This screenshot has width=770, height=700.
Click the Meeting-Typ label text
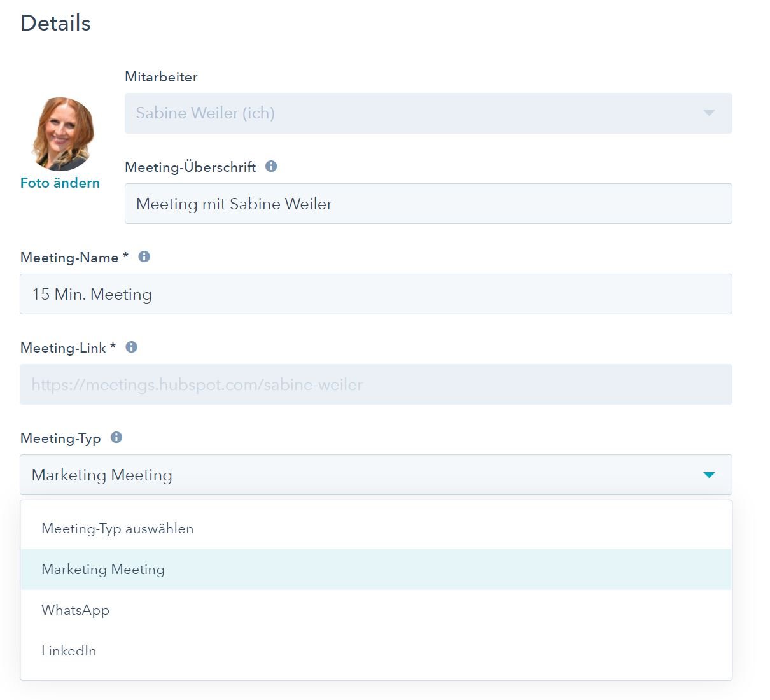60,438
